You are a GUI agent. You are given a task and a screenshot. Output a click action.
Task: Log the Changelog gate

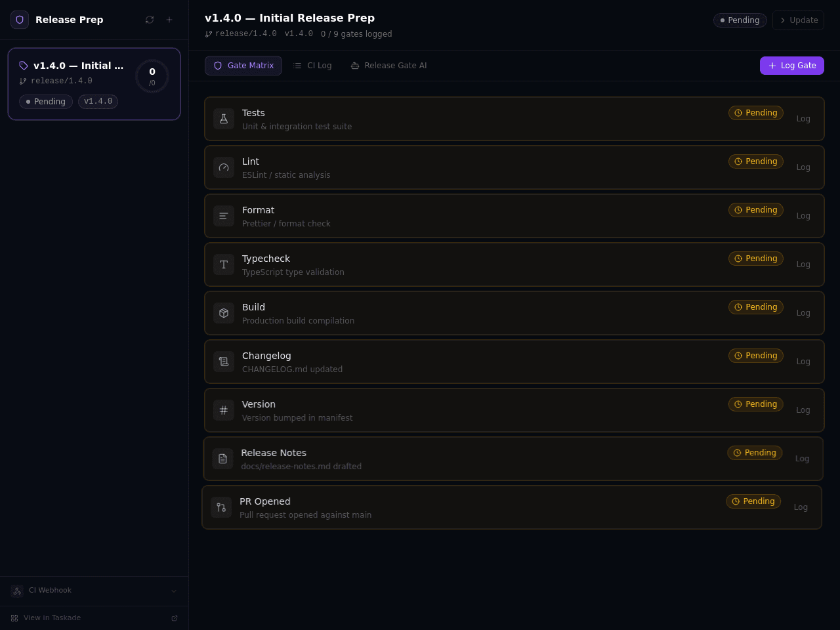[803, 362]
